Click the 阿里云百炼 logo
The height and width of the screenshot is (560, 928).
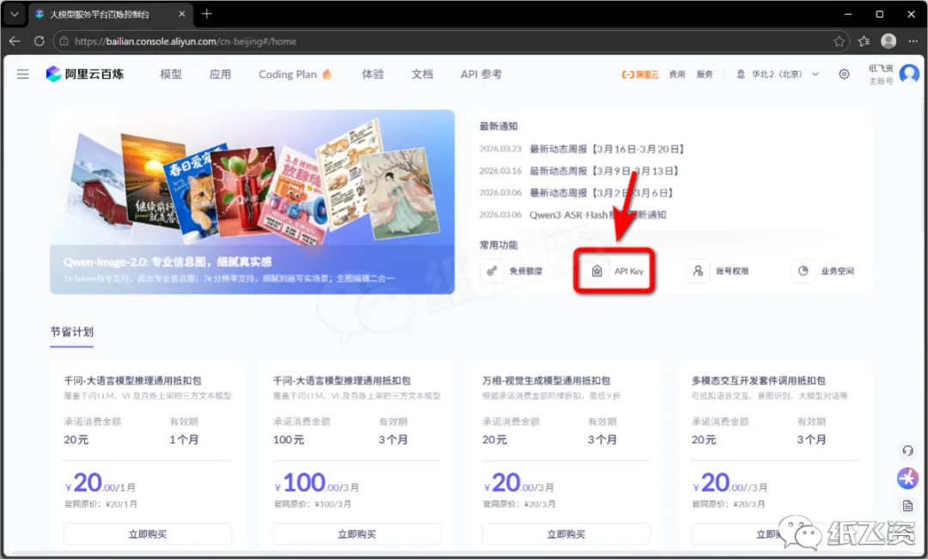(x=85, y=74)
